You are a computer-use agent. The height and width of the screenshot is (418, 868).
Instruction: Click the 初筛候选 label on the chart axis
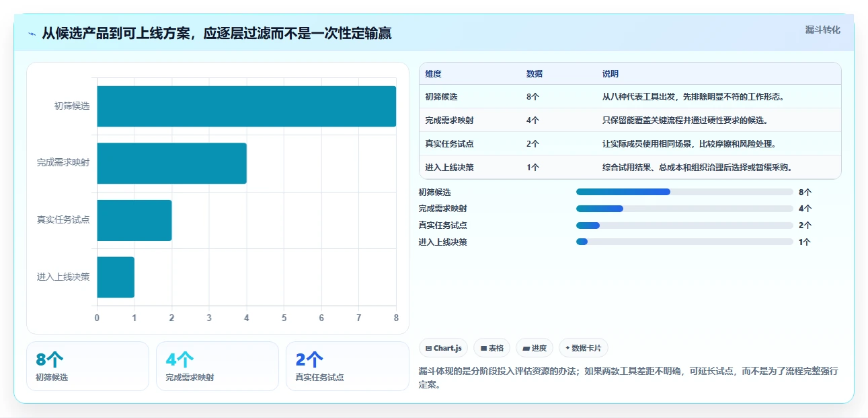pos(72,106)
